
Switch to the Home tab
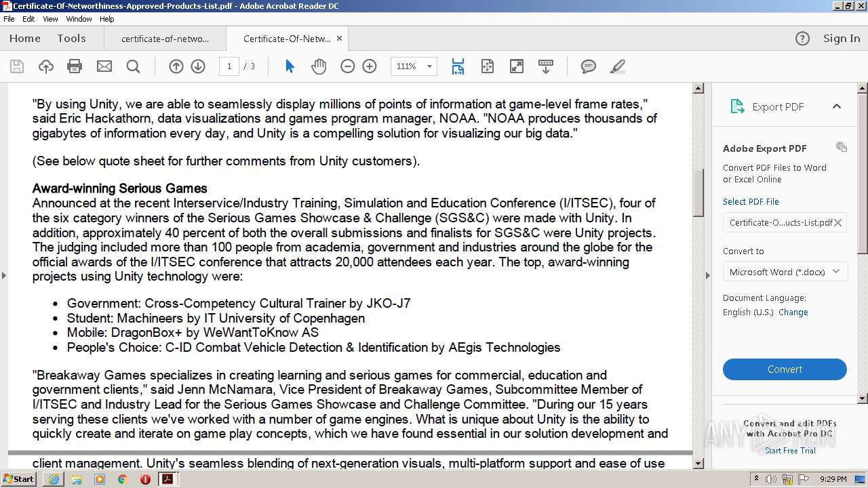click(25, 39)
